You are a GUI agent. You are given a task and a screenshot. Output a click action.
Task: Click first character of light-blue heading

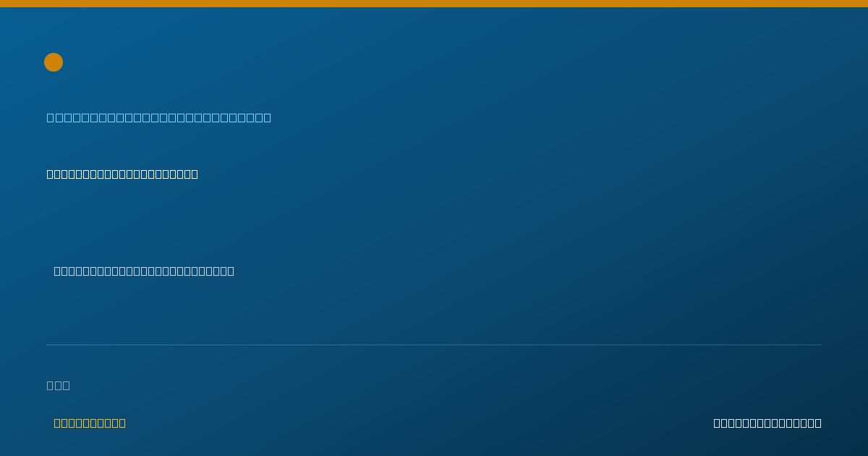coord(51,117)
